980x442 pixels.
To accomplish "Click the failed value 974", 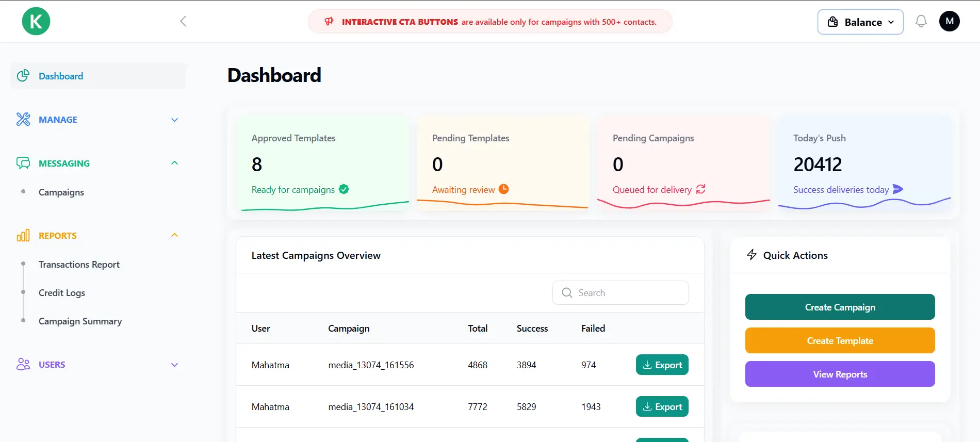I will pyautogui.click(x=589, y=365).
